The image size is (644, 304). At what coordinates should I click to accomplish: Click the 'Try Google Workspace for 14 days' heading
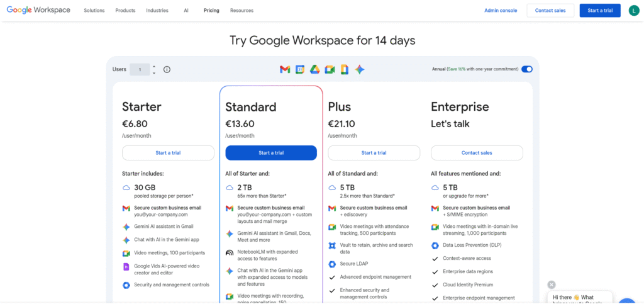tap(323, 40)
